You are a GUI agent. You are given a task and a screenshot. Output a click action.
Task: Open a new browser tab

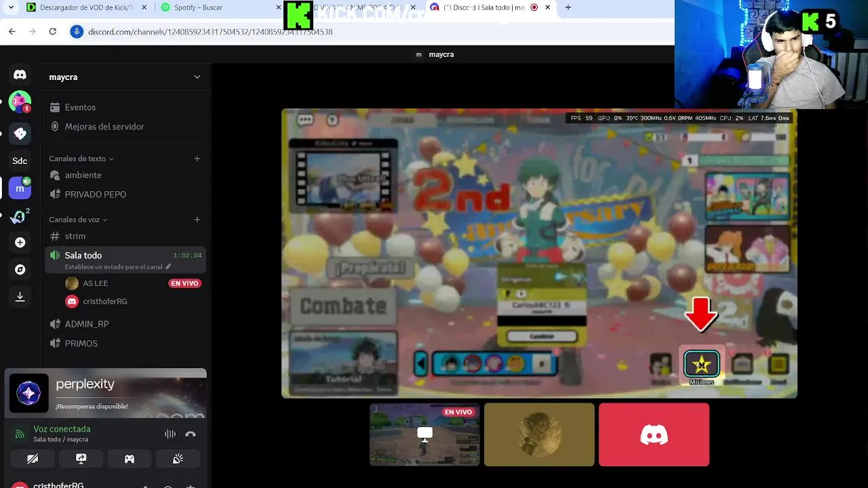point(568,7)
